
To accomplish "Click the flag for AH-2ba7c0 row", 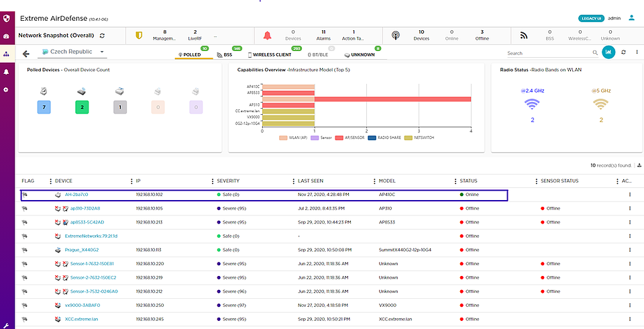I will (25, 195).
